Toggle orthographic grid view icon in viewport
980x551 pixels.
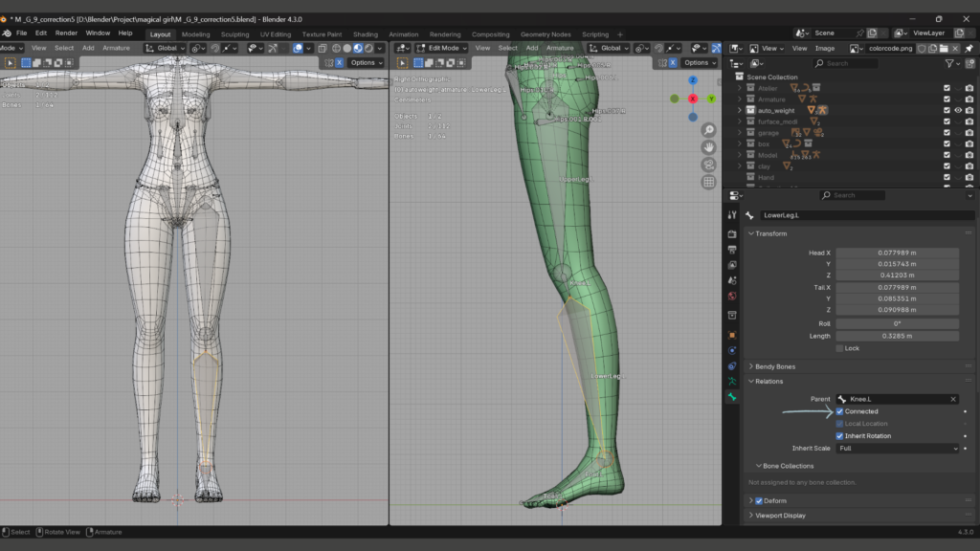coord(708,182)
